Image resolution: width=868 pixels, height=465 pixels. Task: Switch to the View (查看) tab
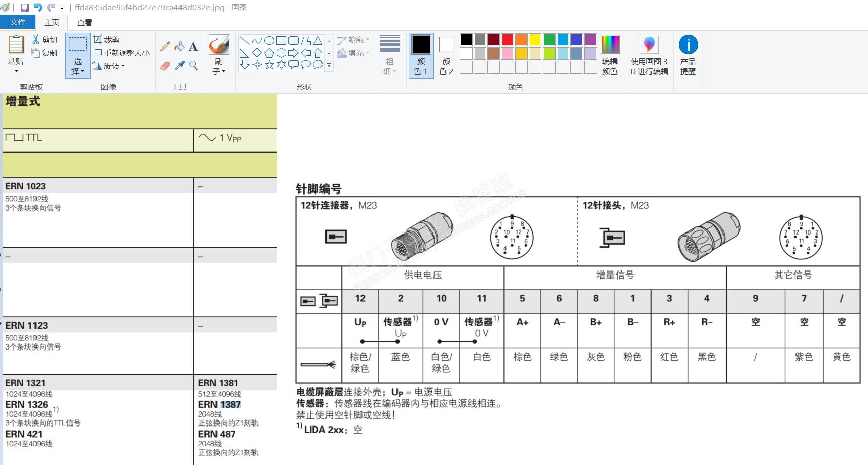[x=85, y=22]
